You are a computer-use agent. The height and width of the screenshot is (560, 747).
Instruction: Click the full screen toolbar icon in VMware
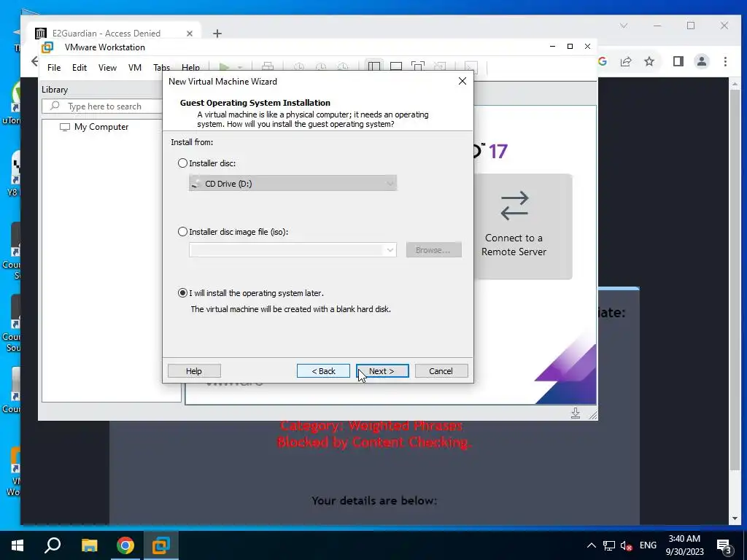(x=418, y=66)
